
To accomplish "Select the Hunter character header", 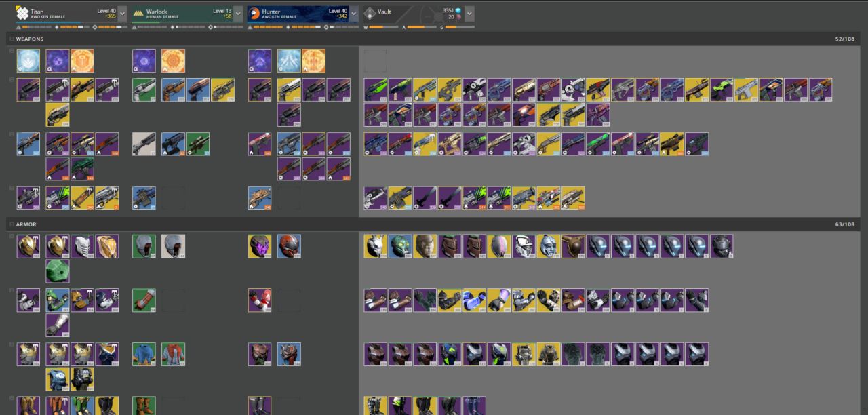I will pos(298,14).
